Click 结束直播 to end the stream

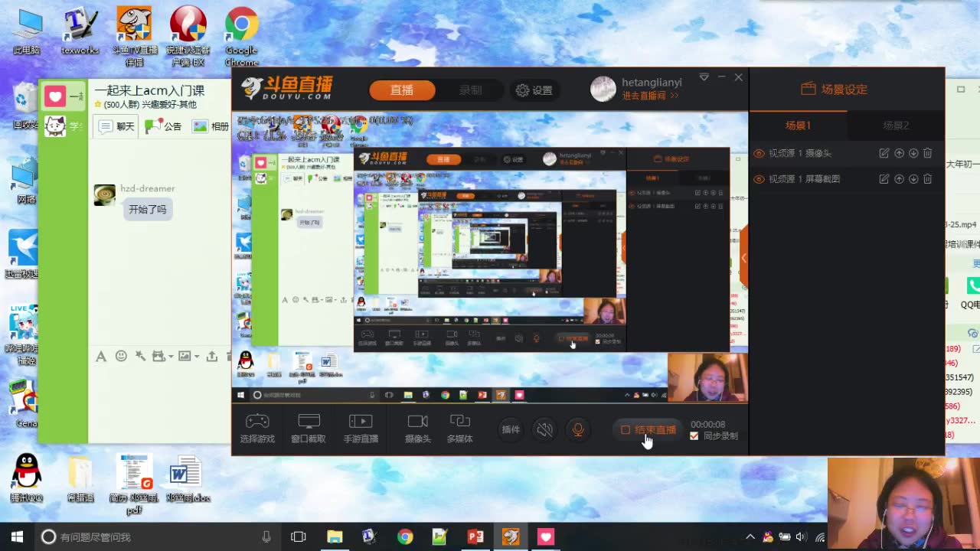pos(648,429)
